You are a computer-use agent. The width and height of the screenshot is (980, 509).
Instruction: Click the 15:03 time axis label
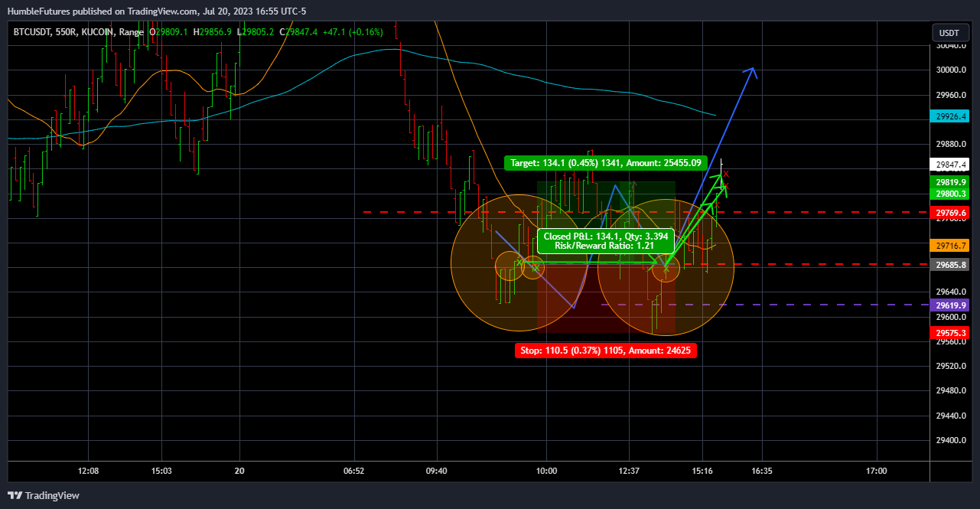click(x=161, y=471)
